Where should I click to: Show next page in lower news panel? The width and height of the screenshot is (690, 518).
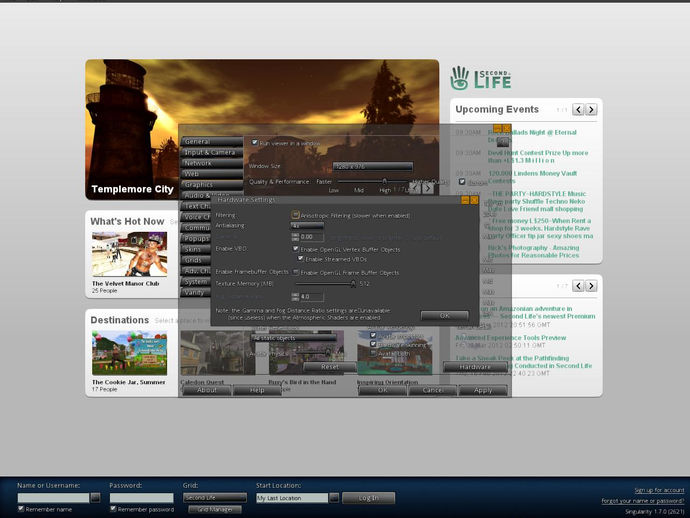pyautogui.click(x=591, y=286)
